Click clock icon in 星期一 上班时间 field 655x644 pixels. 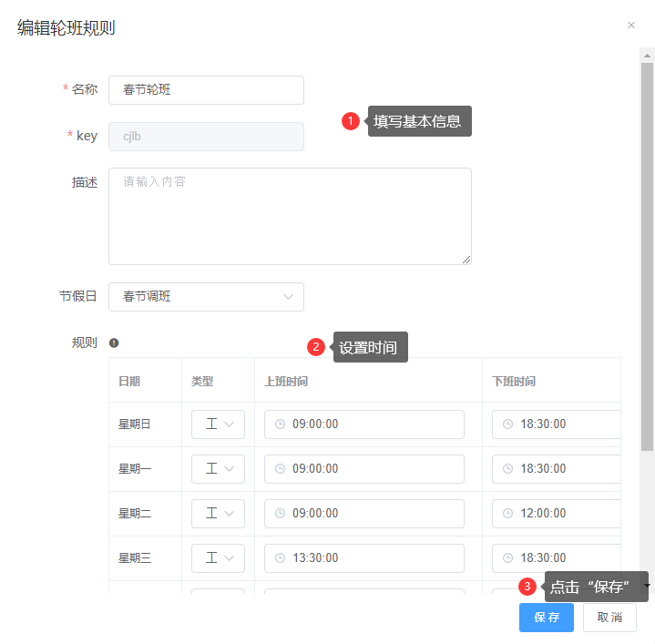pyautogui.click(x=280, y=468)
